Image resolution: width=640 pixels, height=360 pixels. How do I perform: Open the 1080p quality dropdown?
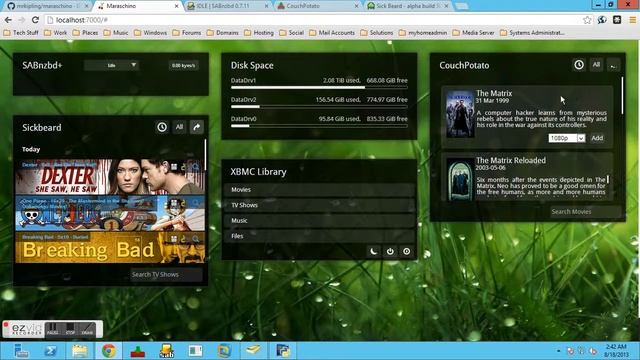point(567,138)
